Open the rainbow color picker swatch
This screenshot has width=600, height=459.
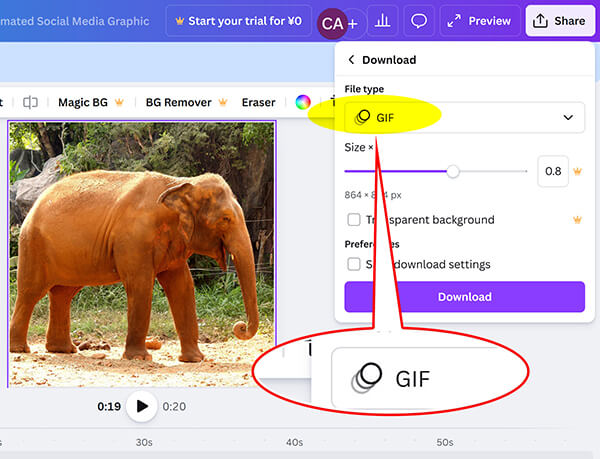303,102
